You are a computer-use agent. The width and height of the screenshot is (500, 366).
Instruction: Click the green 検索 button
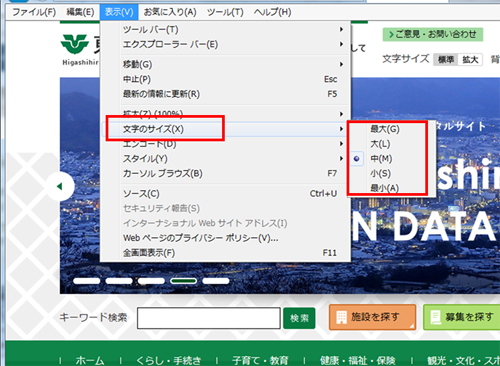[x=299, y=318]
